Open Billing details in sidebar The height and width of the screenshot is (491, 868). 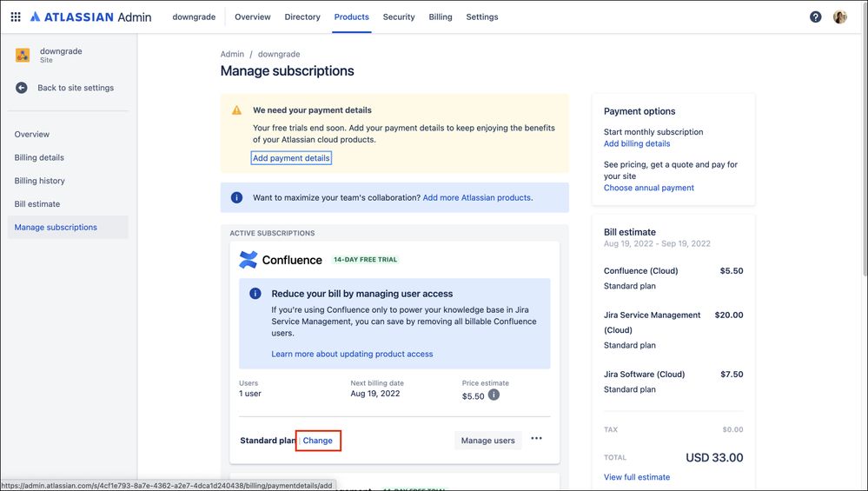pyautogui.click(x=68, y=157)
